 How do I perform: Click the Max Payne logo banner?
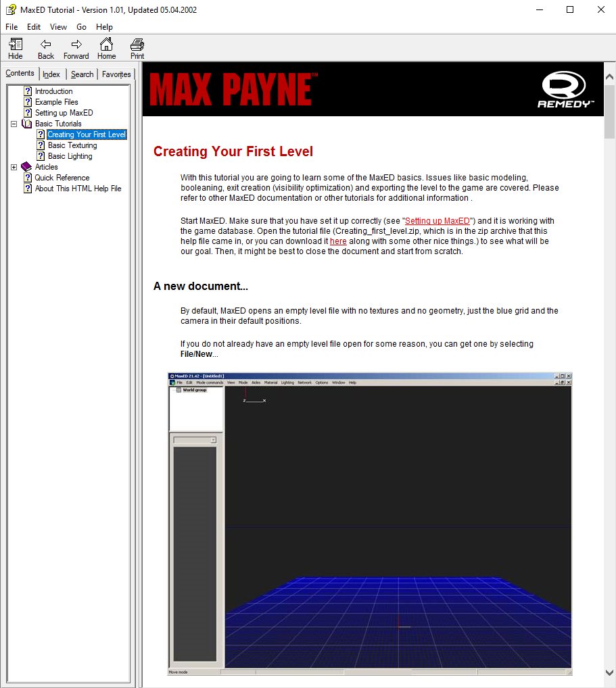233,89
